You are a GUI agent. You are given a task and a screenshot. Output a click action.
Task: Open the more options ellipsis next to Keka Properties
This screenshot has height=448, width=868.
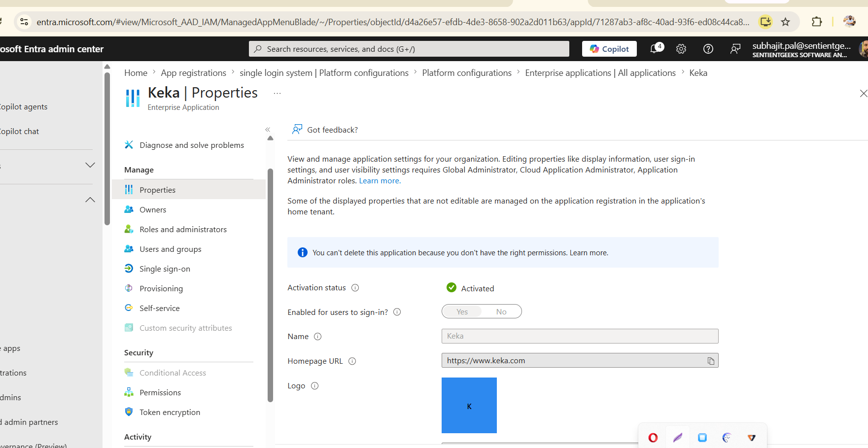point(277,93)
